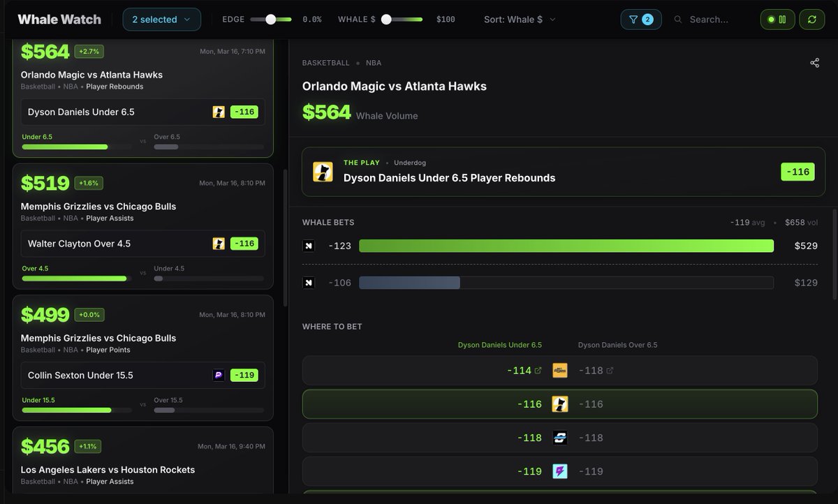Viewport: 838px width, 504px height.
Task: Click the black sportsbook logo in -118 row
Action: click(560, 438)
